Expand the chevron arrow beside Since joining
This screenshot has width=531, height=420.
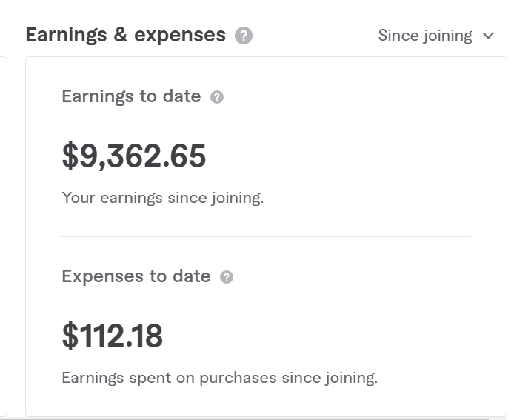coord(488,36)
